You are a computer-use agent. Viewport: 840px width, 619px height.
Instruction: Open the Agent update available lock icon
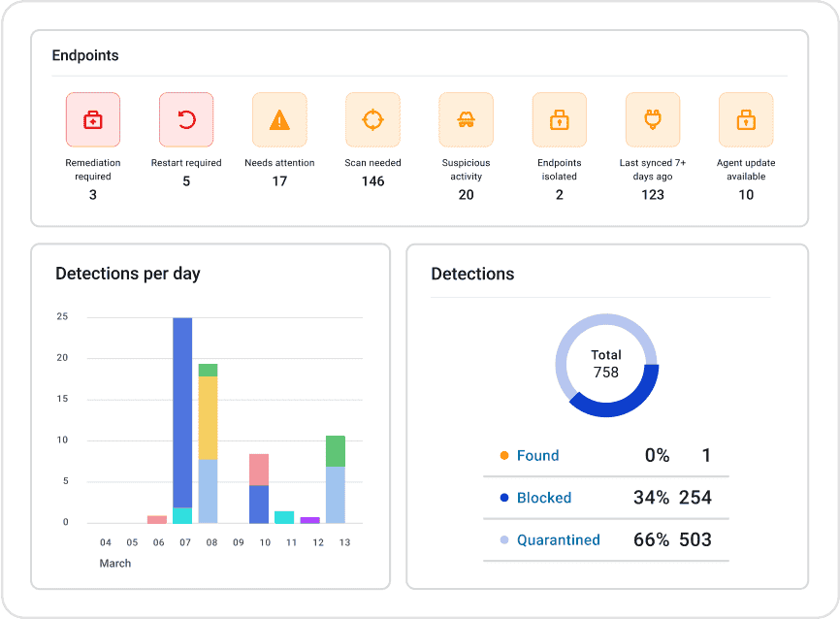coord(745,118)
